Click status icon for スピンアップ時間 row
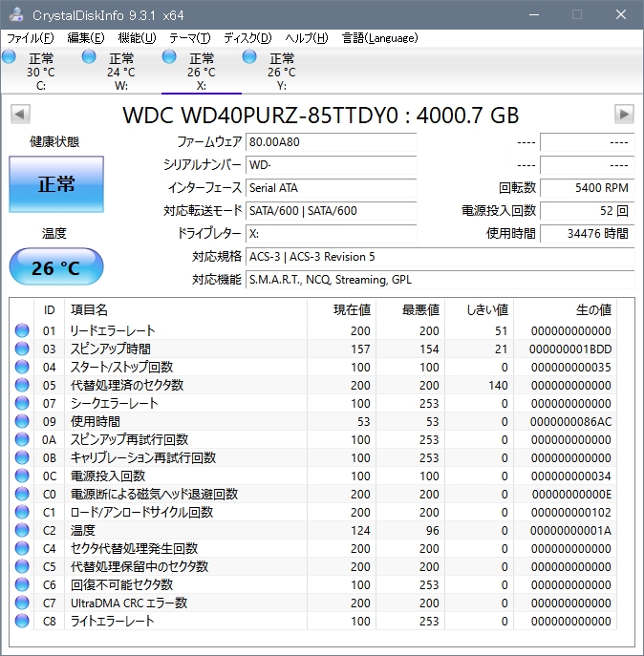The height and width of the screenshot is (656, 644). (x=22, y=349)
